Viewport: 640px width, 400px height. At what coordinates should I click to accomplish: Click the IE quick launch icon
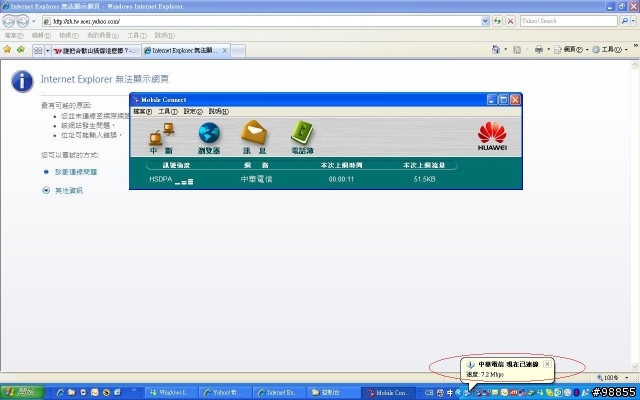click(x=60, y=392)
